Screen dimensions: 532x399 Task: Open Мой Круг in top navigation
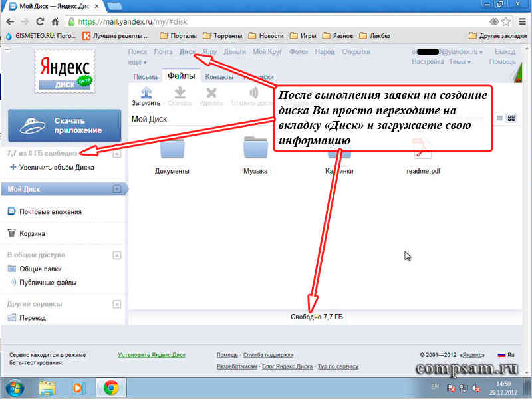(x=267, y=52)
